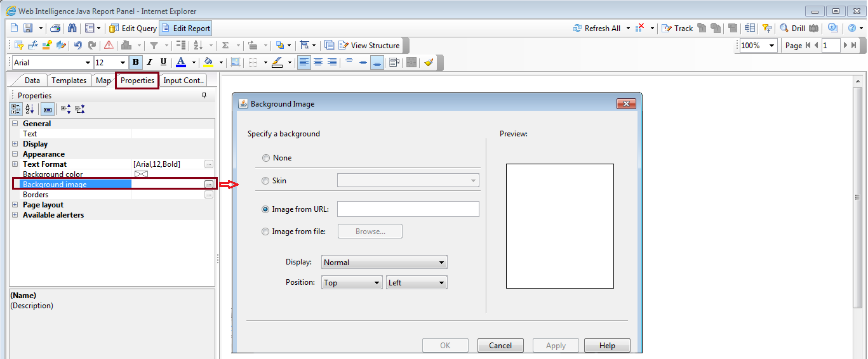Open the Data tab
The image size is (868, 359).
(32, 81)
